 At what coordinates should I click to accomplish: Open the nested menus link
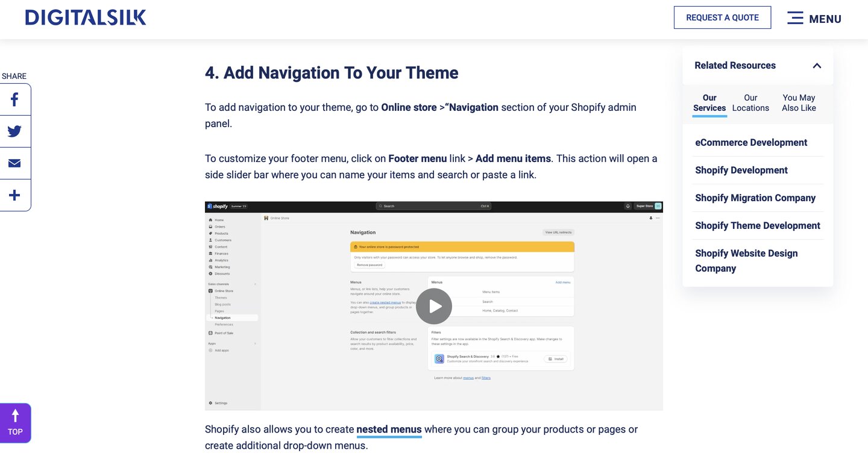(x=389, y=429)
